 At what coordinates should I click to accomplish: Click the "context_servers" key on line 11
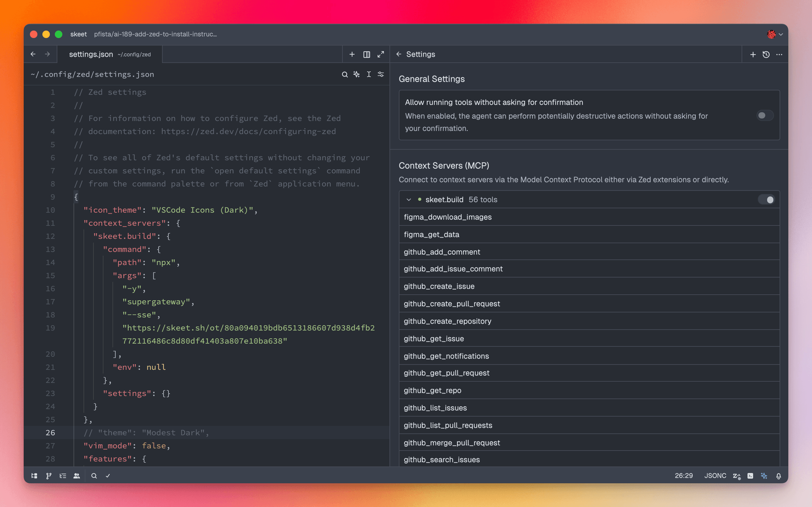coord(125,223)
